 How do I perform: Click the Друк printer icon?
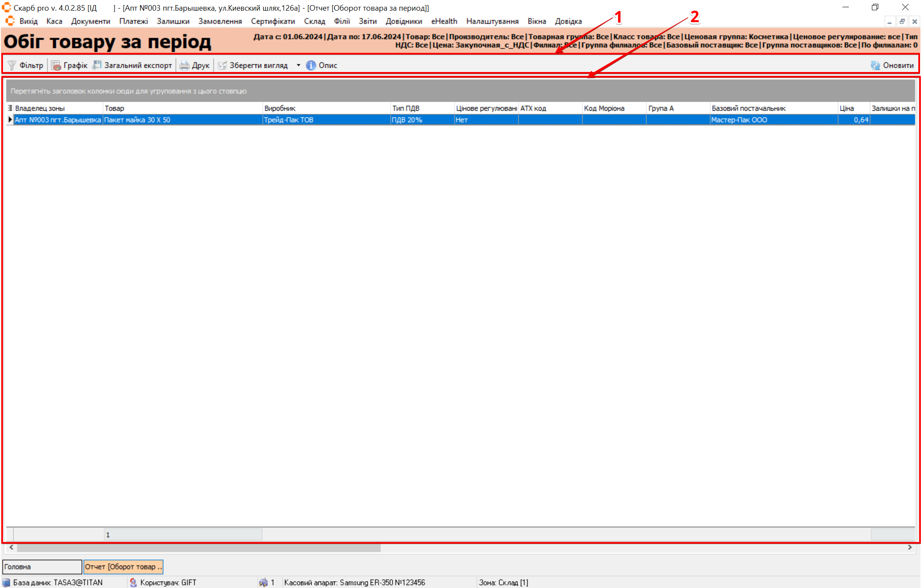pyautogui.click(x=184, y=65)
